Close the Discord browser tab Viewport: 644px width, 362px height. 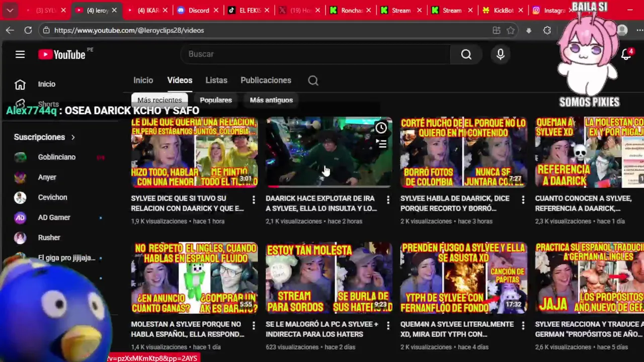[216, 10]
